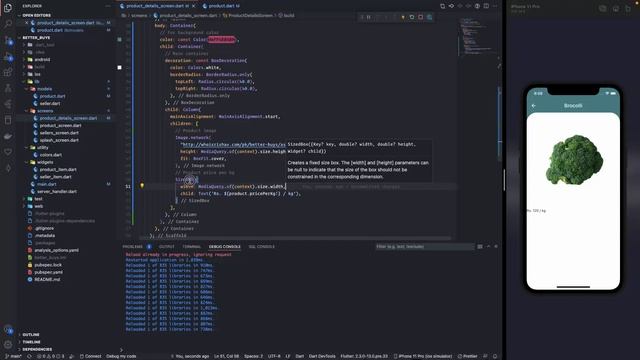Collapse the utility folder

(x=65, y=148)
